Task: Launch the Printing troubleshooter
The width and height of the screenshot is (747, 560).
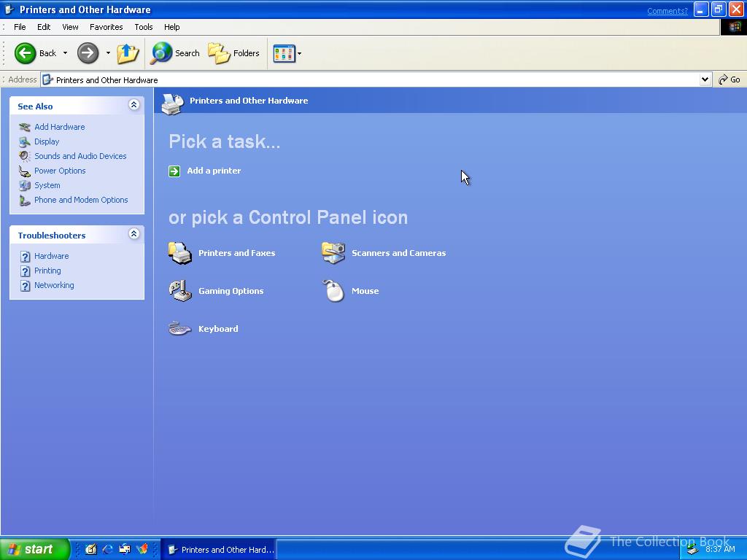Action: click(x=47, y=271)
